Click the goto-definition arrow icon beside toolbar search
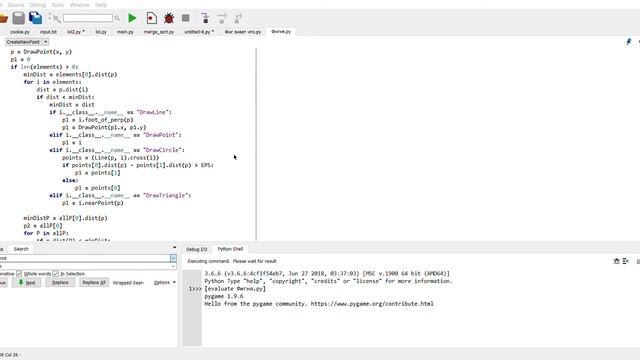Screen dimensions: 640x360 (x=54, y=18)
